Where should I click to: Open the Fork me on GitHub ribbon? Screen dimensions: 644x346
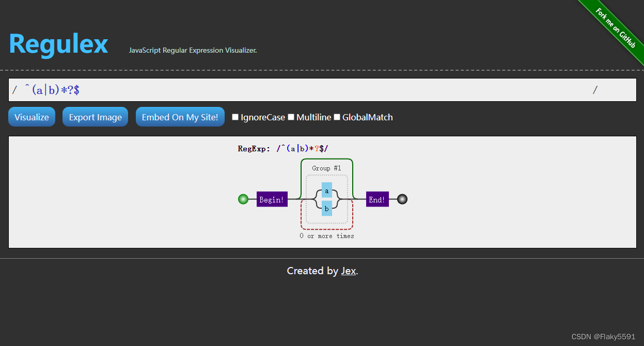tap(616, 28)
